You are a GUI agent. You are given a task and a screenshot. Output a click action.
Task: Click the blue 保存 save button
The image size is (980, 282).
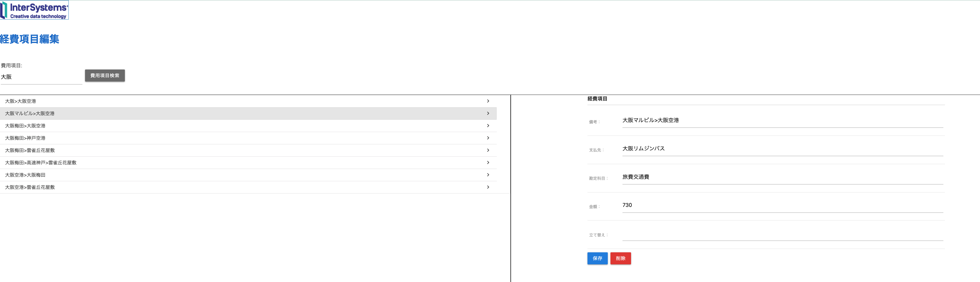point(597,258)
